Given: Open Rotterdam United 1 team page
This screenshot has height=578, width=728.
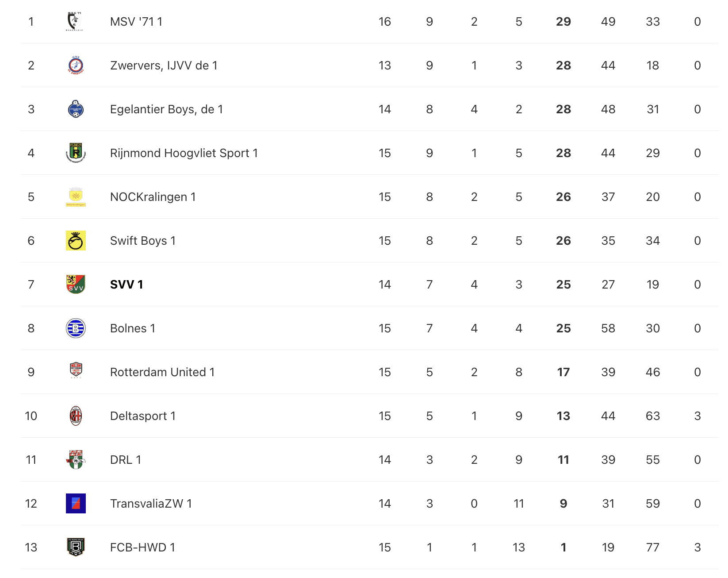Looking at the screenshot, I should tap(162, 372).
